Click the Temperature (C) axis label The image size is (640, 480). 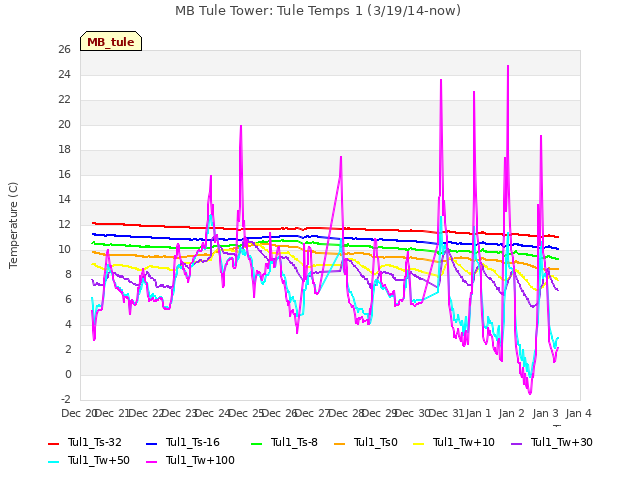(13, 225)
